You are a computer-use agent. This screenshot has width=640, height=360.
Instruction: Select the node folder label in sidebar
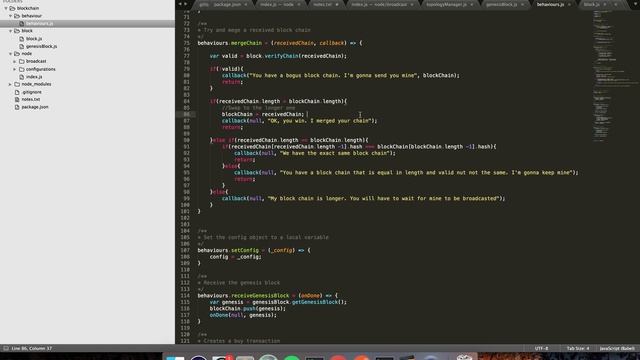[x=27, y=54]
